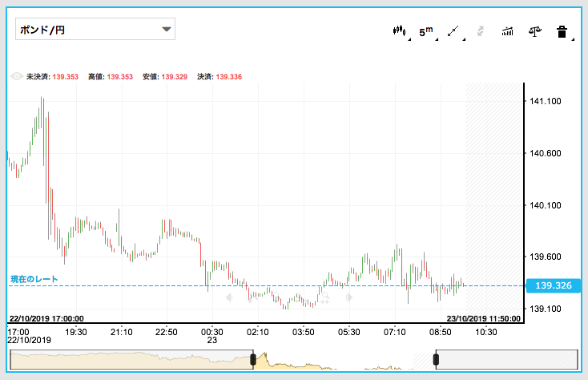Click the 140.600 price axis label
The image size is (588, 380).
click(x=546, y=153)
